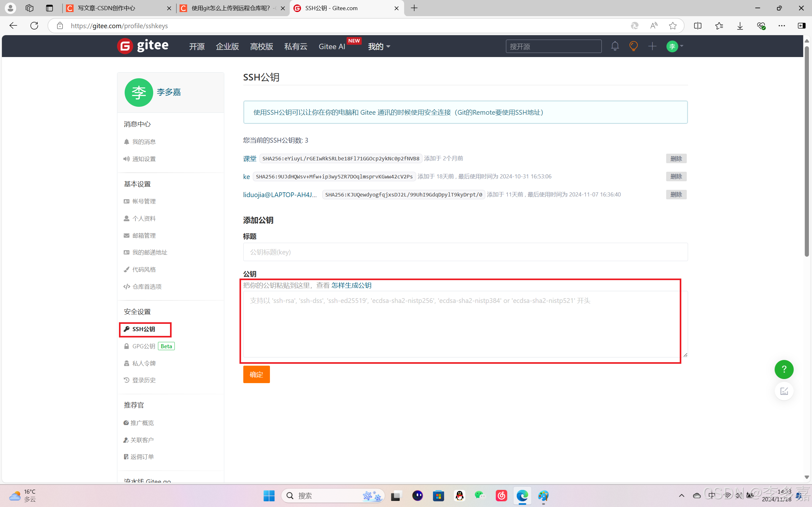Click the orange 确定 button

[256, 374]
